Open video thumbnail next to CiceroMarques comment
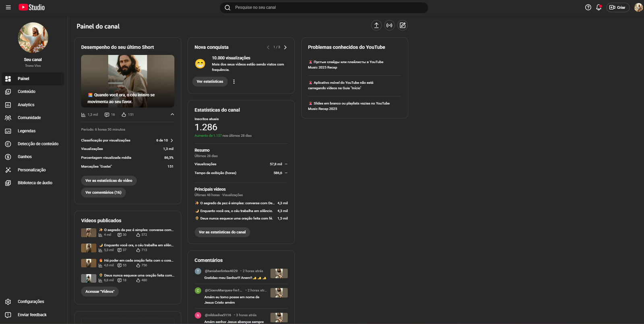Image resolution: width=644 pixels, height=324 pixels. click(279, 293)
